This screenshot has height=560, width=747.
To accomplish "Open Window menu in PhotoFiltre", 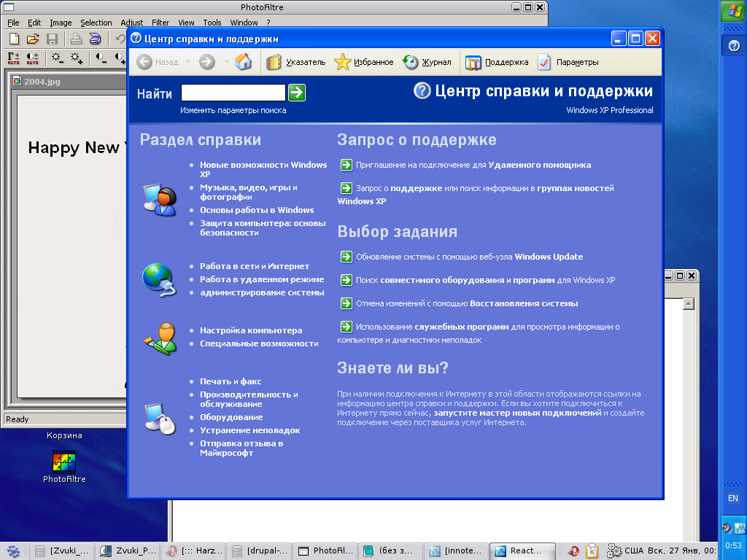I will pos(244,23).
